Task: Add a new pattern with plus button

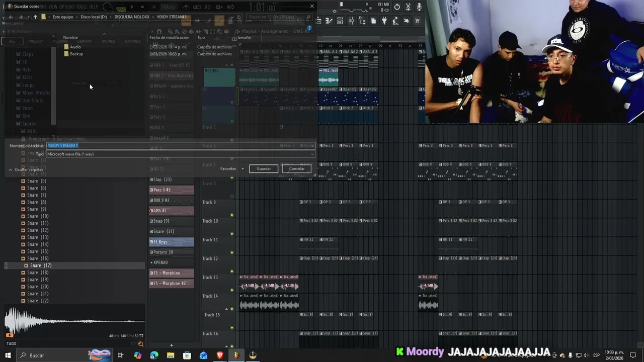Action: (171, 345)
